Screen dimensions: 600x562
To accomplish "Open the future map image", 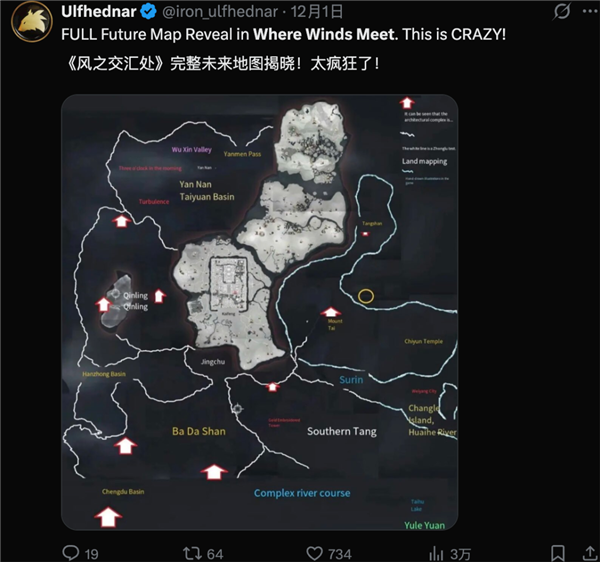I will coord(259,312).
